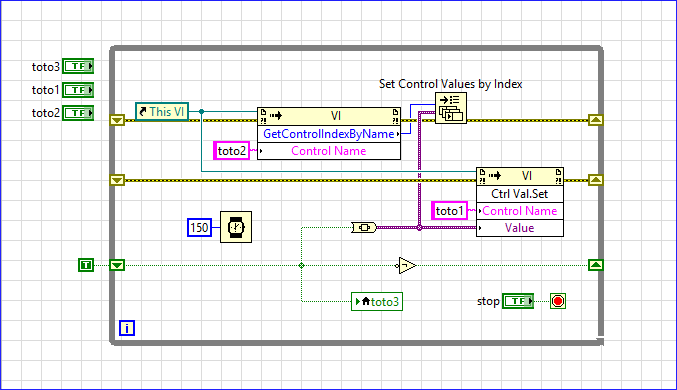677x390 pixels.
Task: Select the toto2 string constant
Action: tap(232, 151)
